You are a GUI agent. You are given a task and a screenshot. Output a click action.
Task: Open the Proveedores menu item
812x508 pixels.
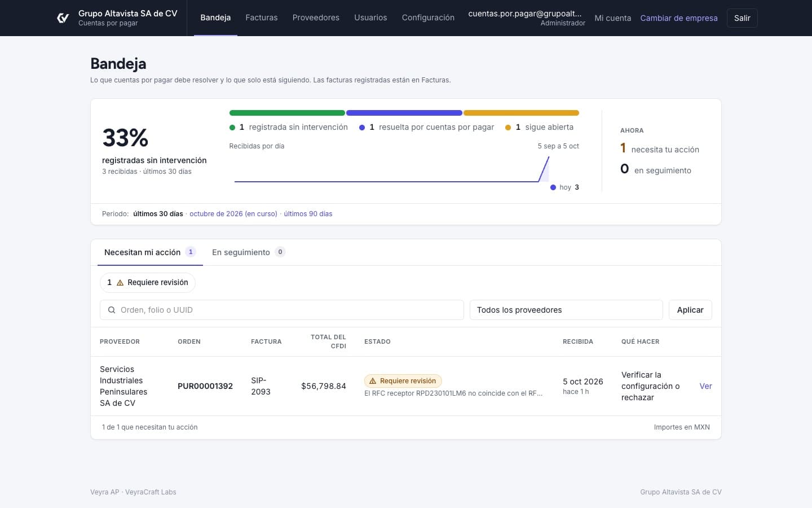pos(316,17)
